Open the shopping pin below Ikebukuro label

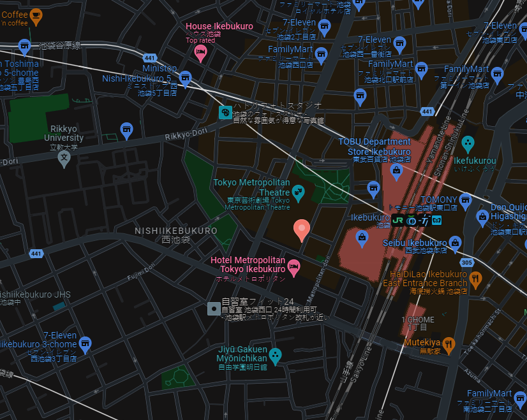coord(362,239)
